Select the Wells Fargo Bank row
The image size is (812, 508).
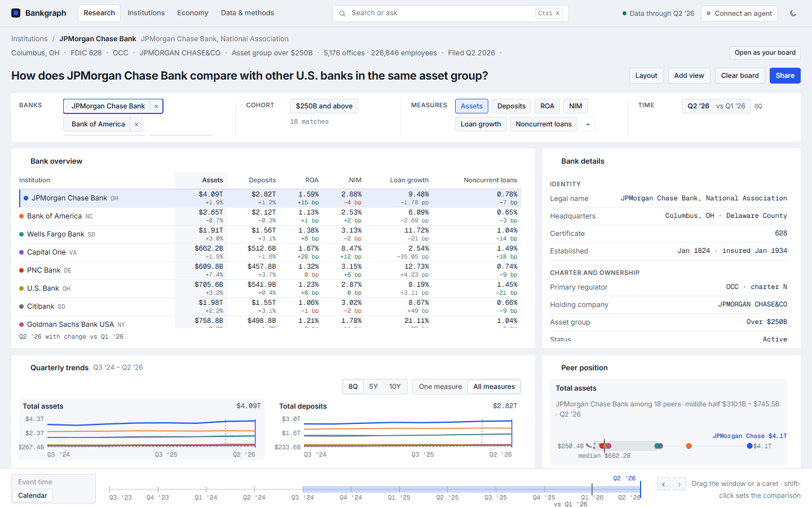[x=270, y=234]
